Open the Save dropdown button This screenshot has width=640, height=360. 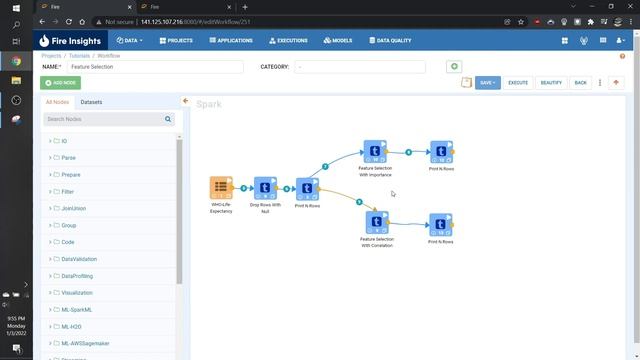point(488,83)
